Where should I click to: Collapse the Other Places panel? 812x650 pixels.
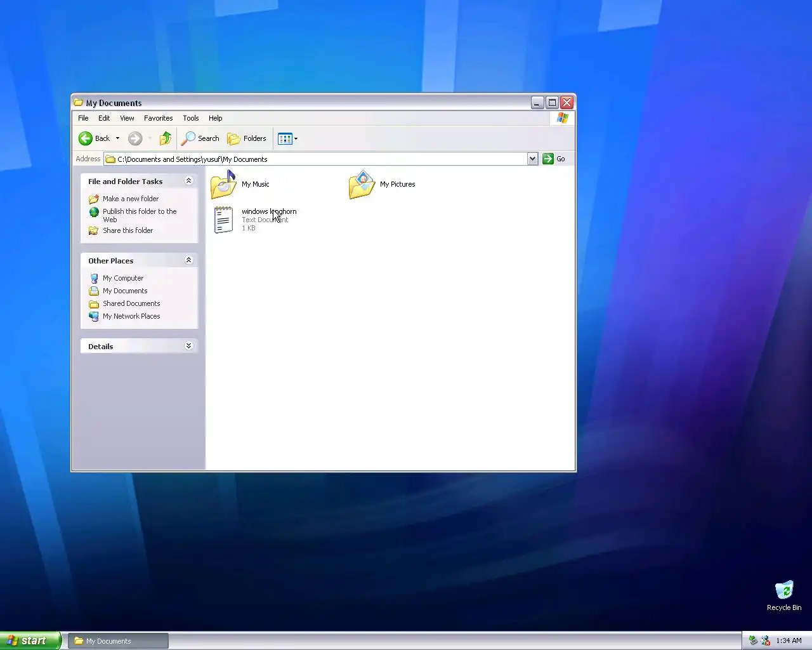[188, 260]
